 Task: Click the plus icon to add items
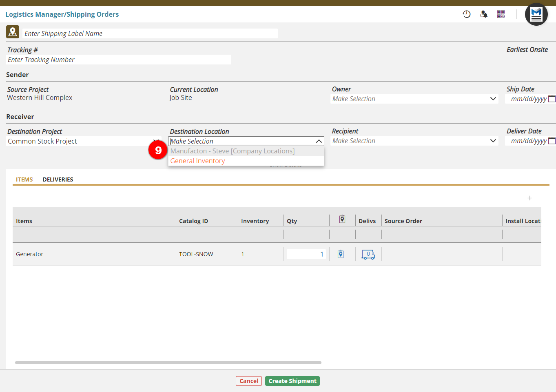(x=530, y=198)
